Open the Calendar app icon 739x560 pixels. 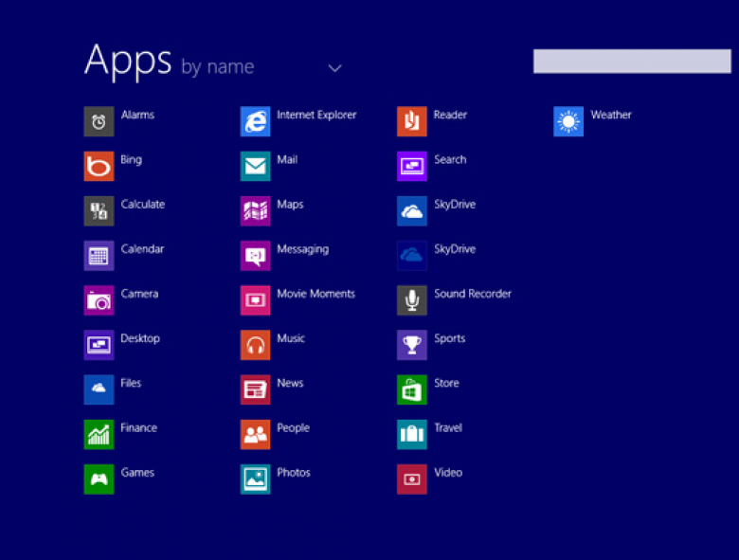(99, 256)
